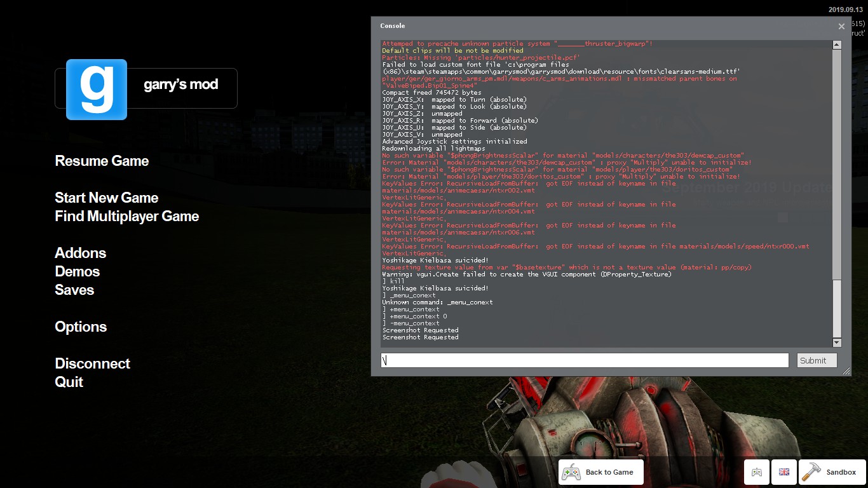Screen dimensions: 868x488
Task: Open Find Multiplayer Game
Action: click(x=127, y=216)
